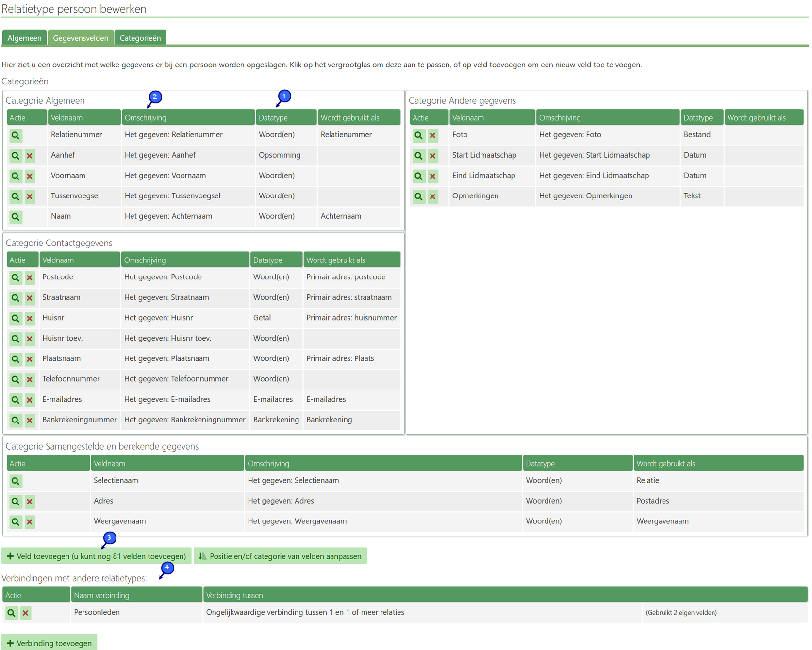Click the Persoonleden connection name
Screen dimensions: 812x650
click(97, 612)
